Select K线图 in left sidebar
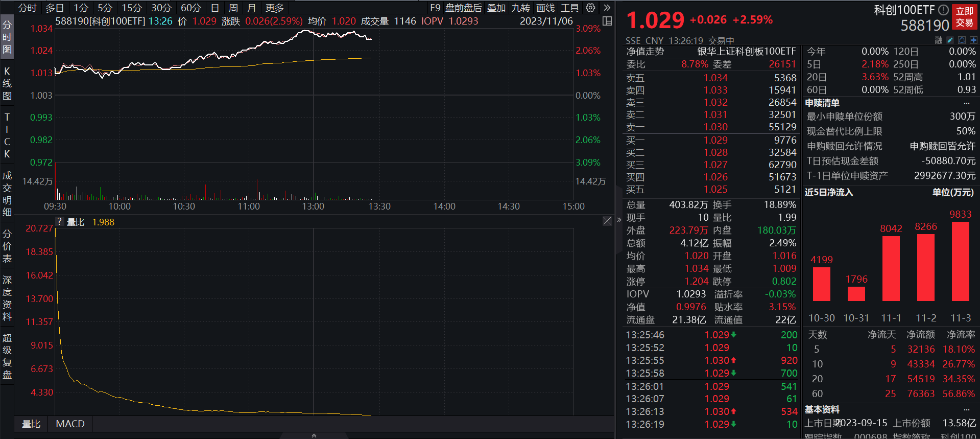 (7, 83)
